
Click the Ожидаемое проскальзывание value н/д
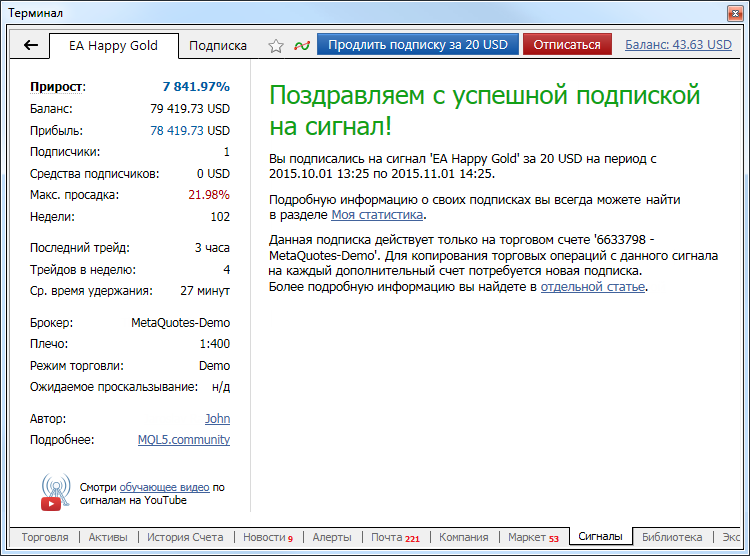point(221,387)
